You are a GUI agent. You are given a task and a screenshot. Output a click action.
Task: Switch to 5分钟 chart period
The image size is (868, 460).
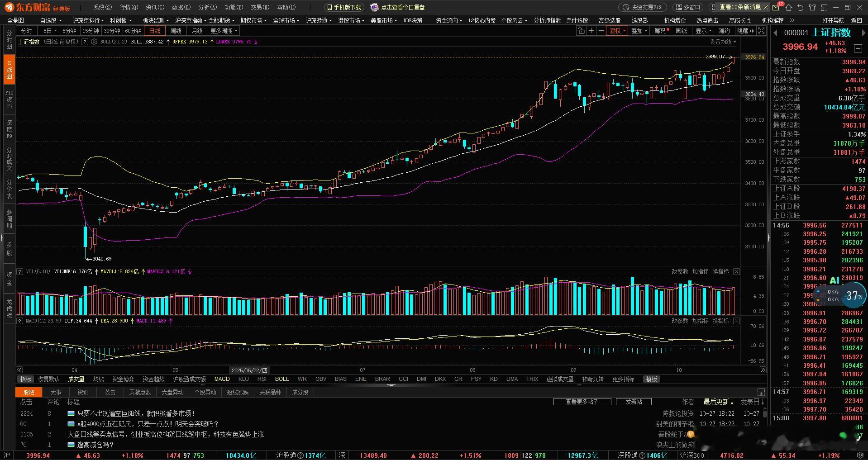click(69, 31)
